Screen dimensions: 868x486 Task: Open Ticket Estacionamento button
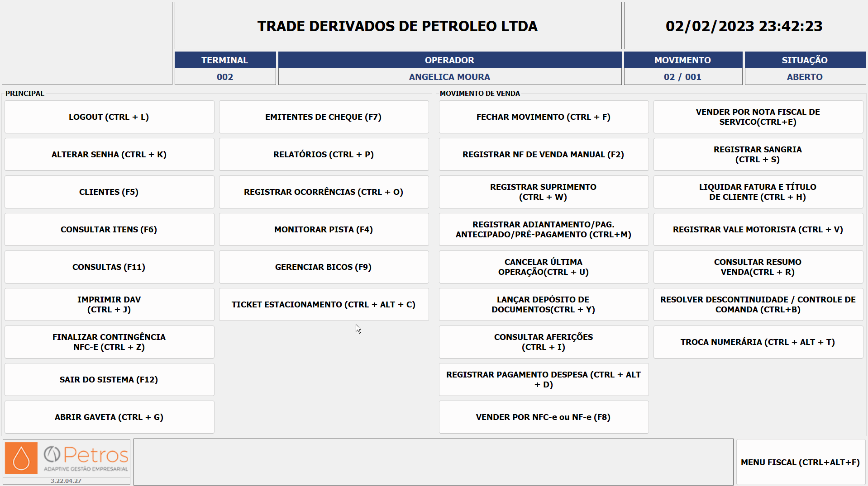[324, 305]
